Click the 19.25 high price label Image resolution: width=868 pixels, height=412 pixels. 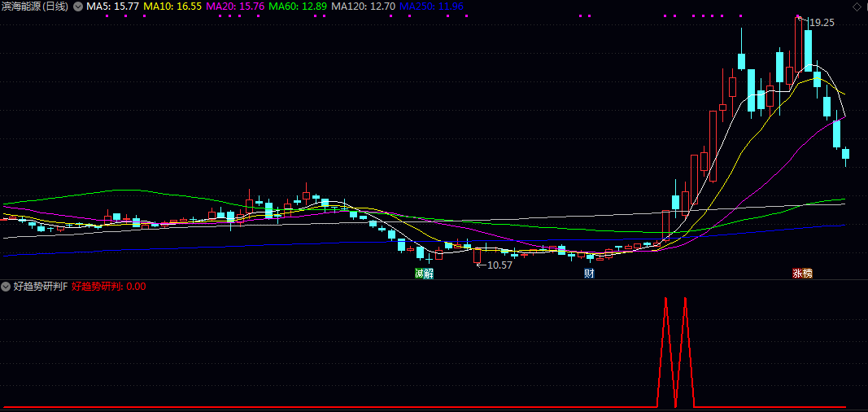click(x=822, y=23)
